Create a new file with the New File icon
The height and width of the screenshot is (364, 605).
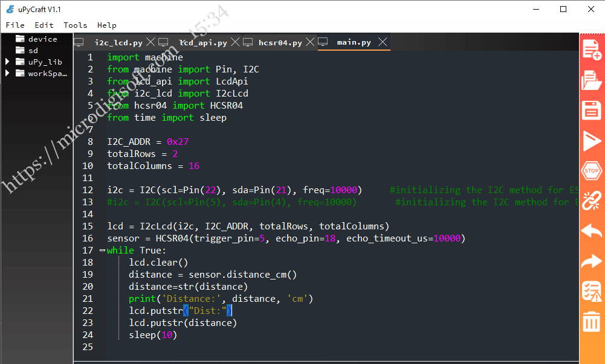pyautogui.click(x=591, y=48)
